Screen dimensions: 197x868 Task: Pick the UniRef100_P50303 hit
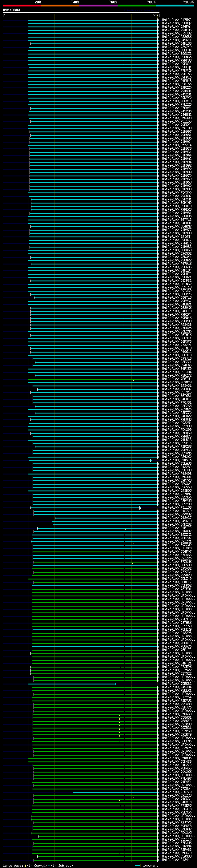(x=176, y=118)
